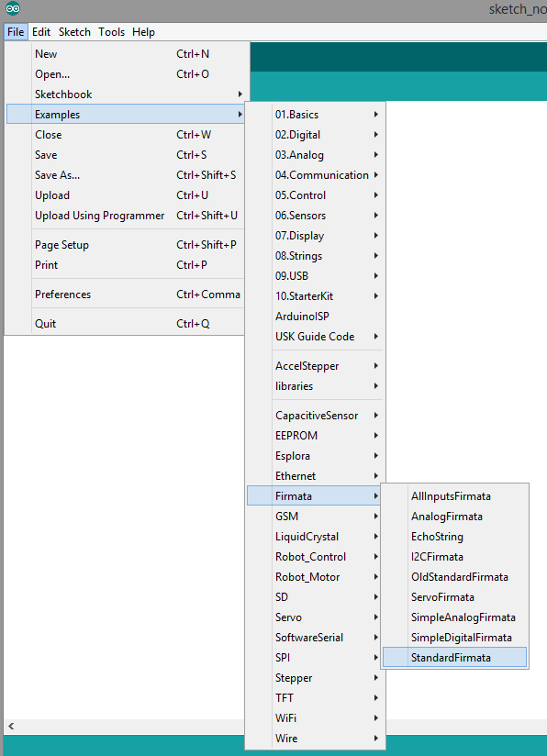Expand the SoftwareSerial examples
The image size is (547, 756).
(316, 638)
